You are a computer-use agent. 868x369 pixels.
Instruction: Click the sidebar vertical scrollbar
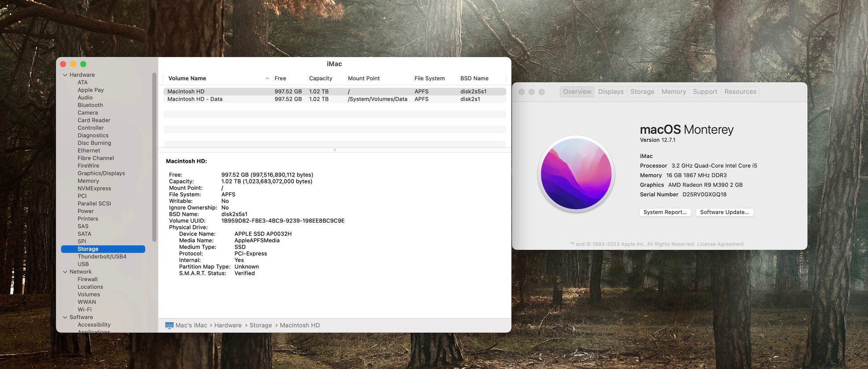pos(154,156)
